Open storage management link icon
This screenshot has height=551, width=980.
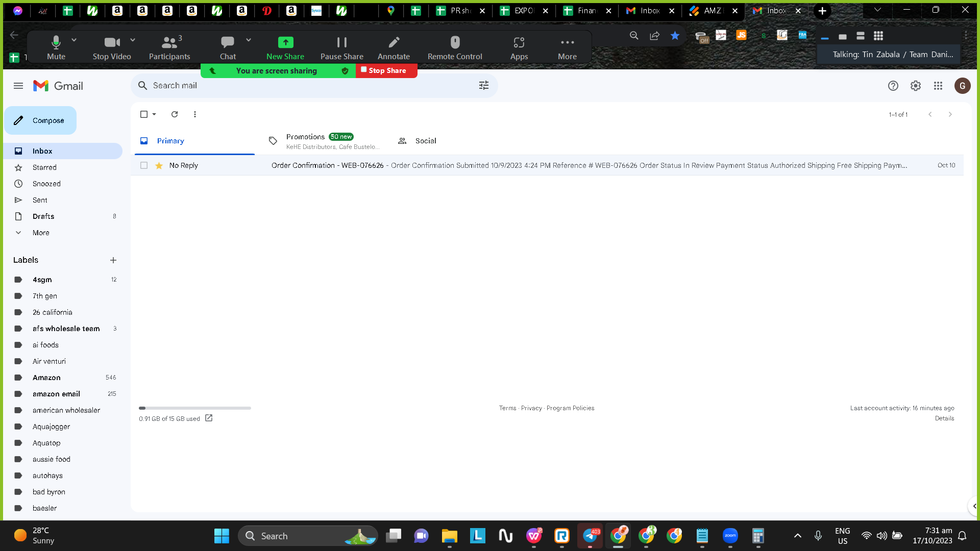pyautogui.click(x=209, y=418)
